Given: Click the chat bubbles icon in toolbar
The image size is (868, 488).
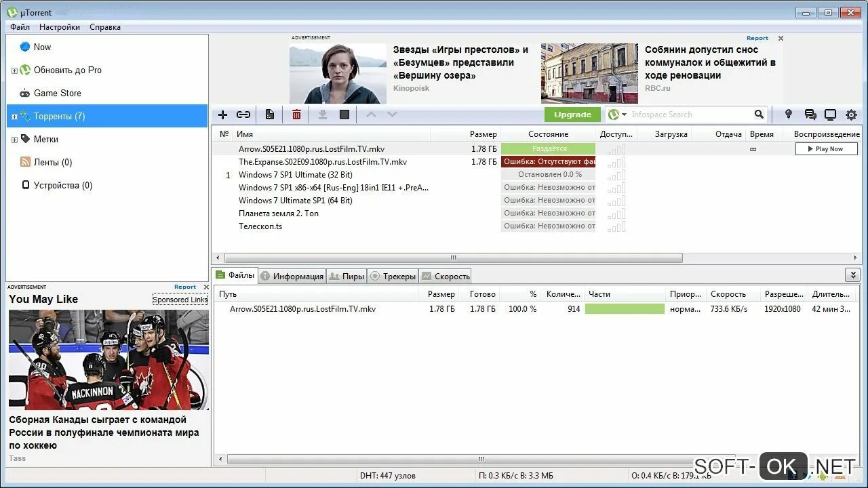Looking at the screenshot, I should click(x=810, y=115).
